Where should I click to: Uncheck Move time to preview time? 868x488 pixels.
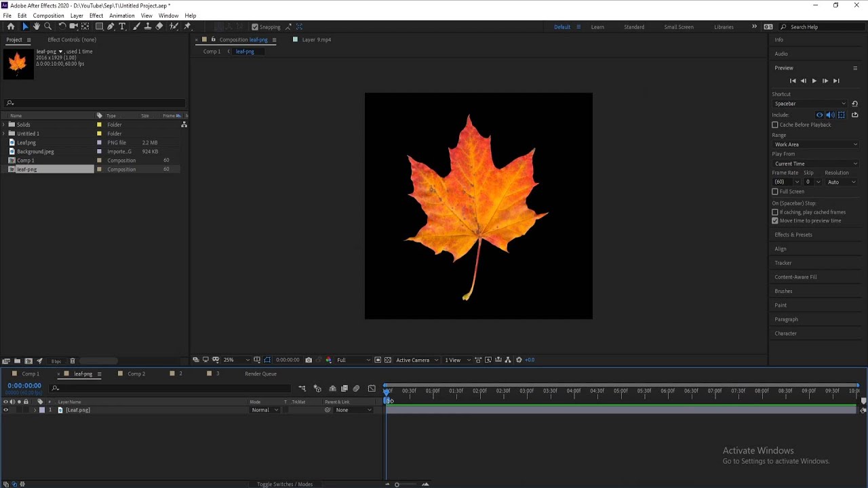point(775,220)
